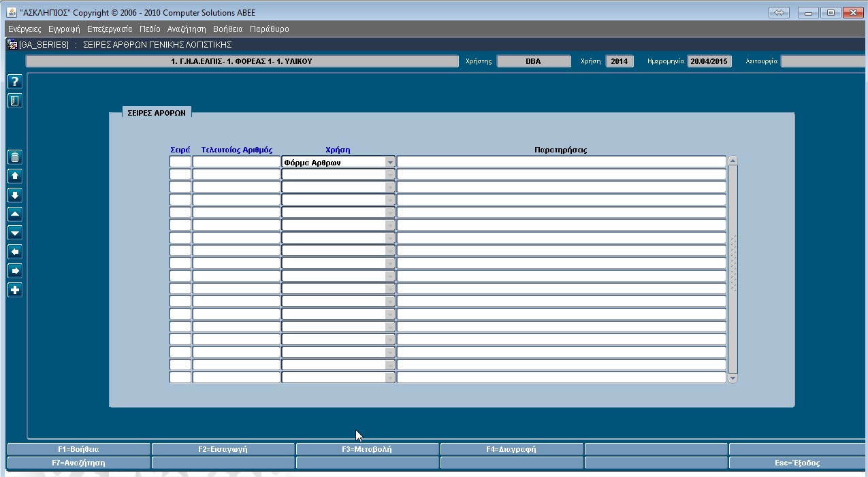This screenshot has height=477, width=868.
Task: Click the F2=Εισαγωγή button
Action: (223, 449)
